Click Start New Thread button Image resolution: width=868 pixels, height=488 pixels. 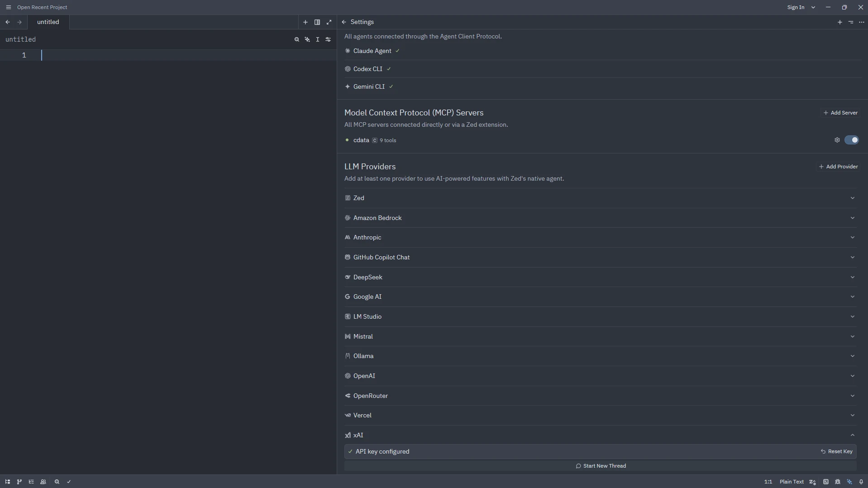(x=600, y=466)
